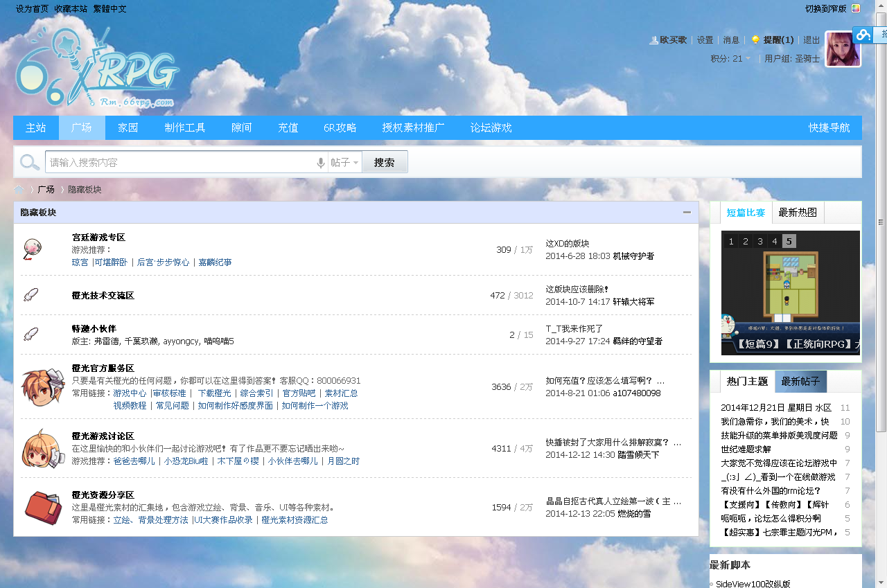Click the 退出 logout link

click(x=811, y=40)
